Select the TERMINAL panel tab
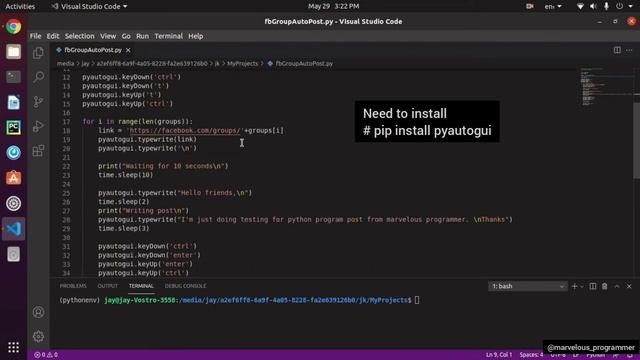 tap(141, 286)
